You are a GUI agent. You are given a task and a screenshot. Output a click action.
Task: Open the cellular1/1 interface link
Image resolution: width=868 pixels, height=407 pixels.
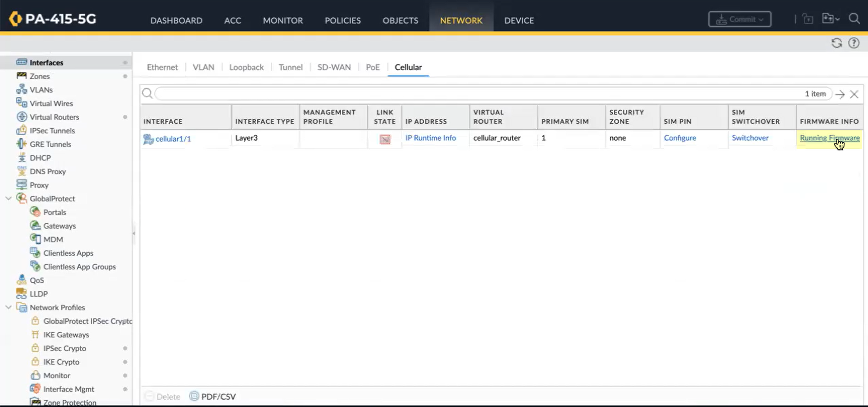coord(173,139)
